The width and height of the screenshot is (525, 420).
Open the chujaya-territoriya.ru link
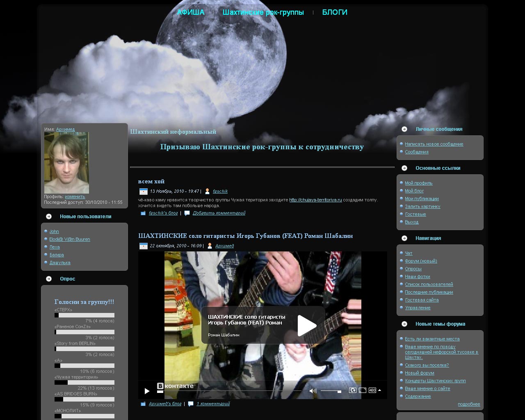pos(315,200)
